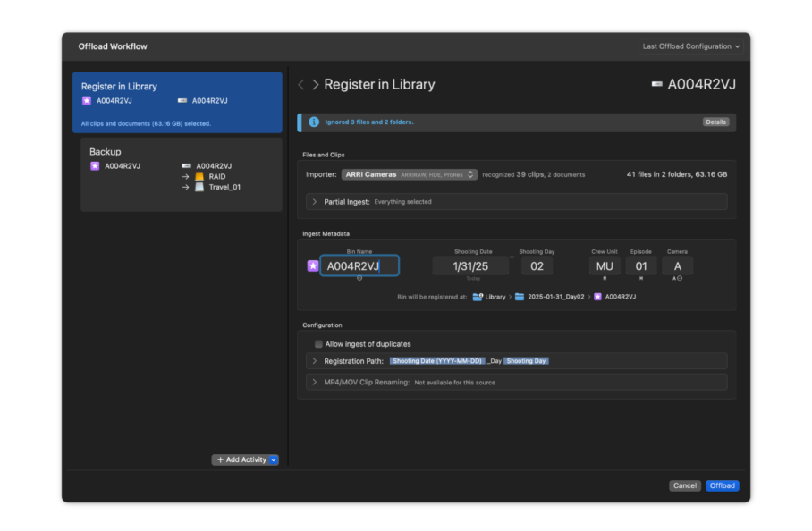The image size is (812, 531).
Task: Select the Backup activity card
Action: point(182,174)
